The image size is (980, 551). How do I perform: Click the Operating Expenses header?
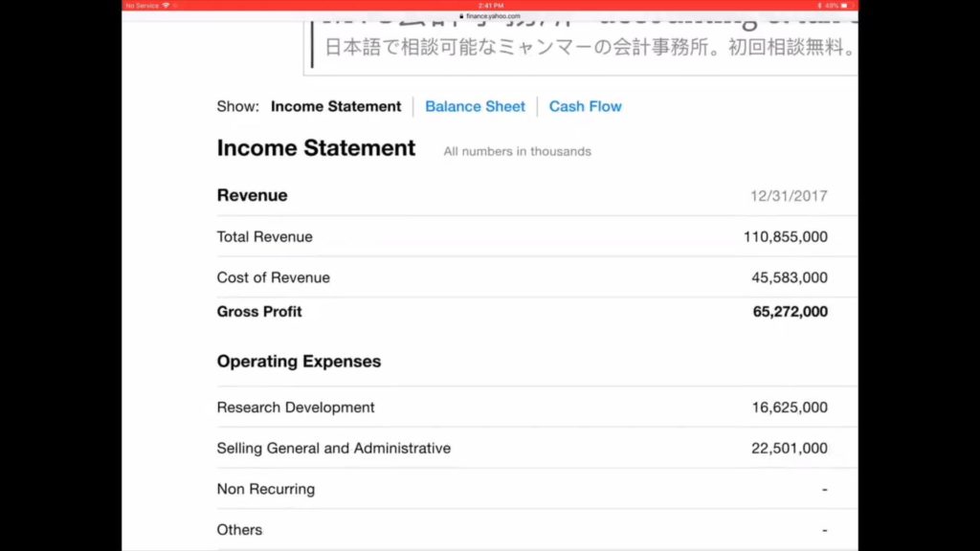point(299,361)
